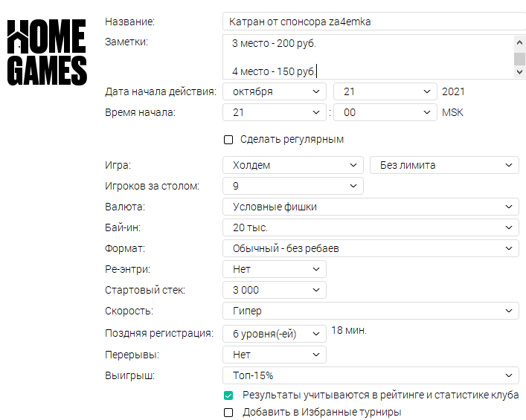Open the Выигрыш dropdown showing Топ-15%
Viewport: 526px width, 420px height.
point(371,375)
